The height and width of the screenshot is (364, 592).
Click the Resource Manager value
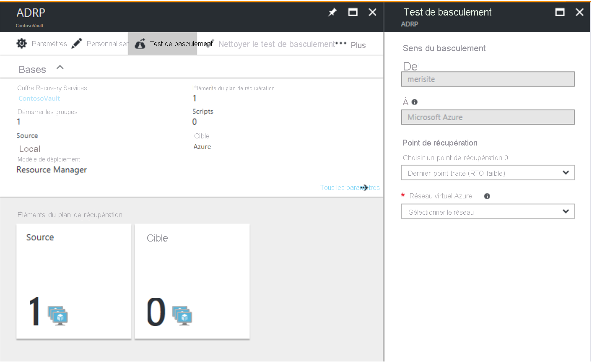click(x=52, y=170)
